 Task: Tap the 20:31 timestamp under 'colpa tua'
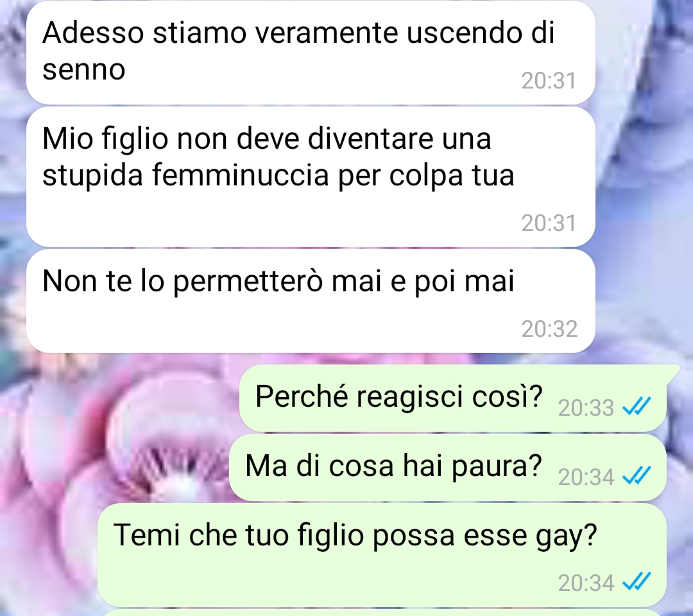(549, 223)
